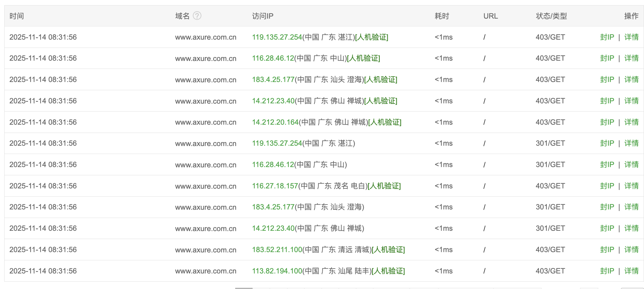The height and width of the screenshot is (289, 644).
Task: Click the IP 113.82.194.100 link
Action: pyautogui.click(x=277, y=271)
